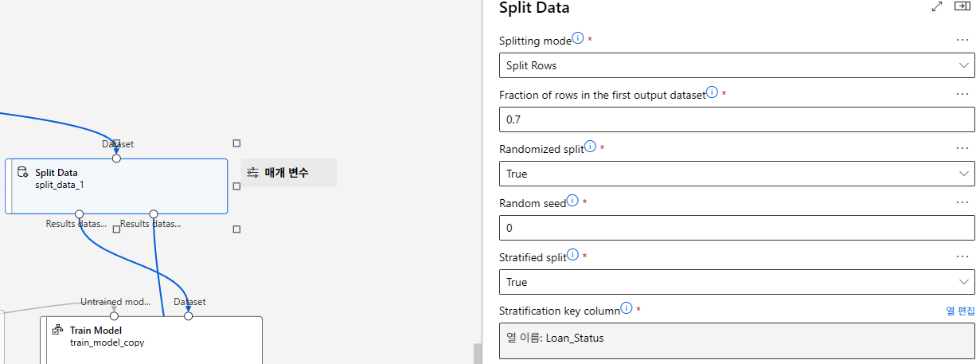
Task: Click the Split Data dataset input port
Action: click(116, 159)
